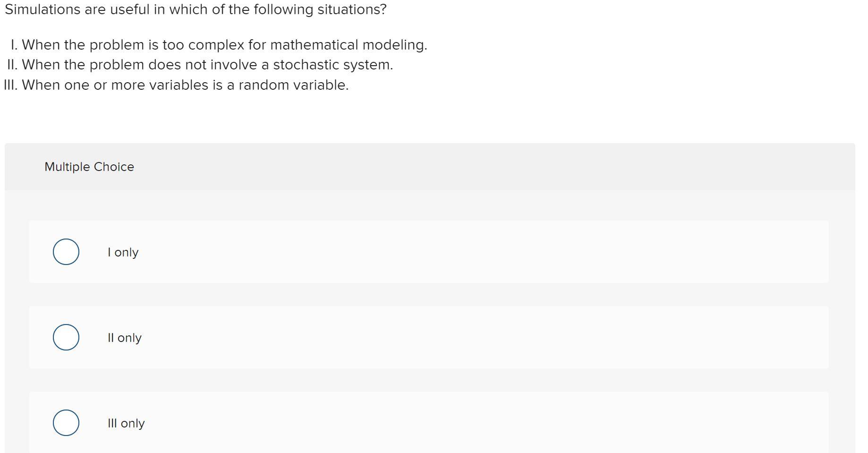Select the 'I only' radio button
This screenshot has width=868, height=453.
66,252
